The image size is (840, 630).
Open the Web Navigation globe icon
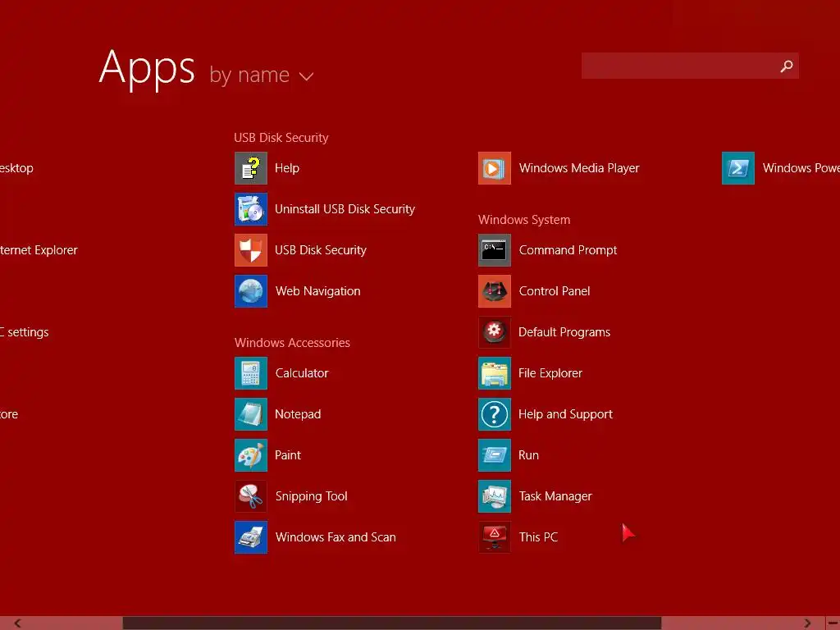(251, 291)
